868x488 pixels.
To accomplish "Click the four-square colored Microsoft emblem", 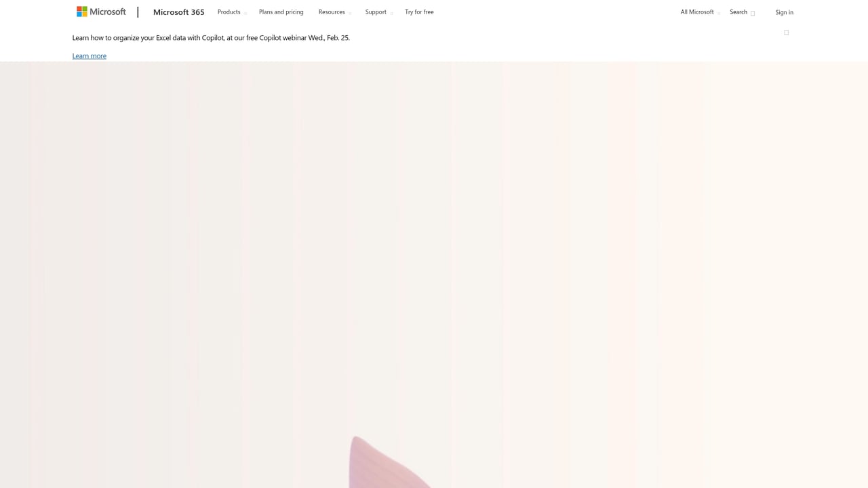I will coord(81,11).
